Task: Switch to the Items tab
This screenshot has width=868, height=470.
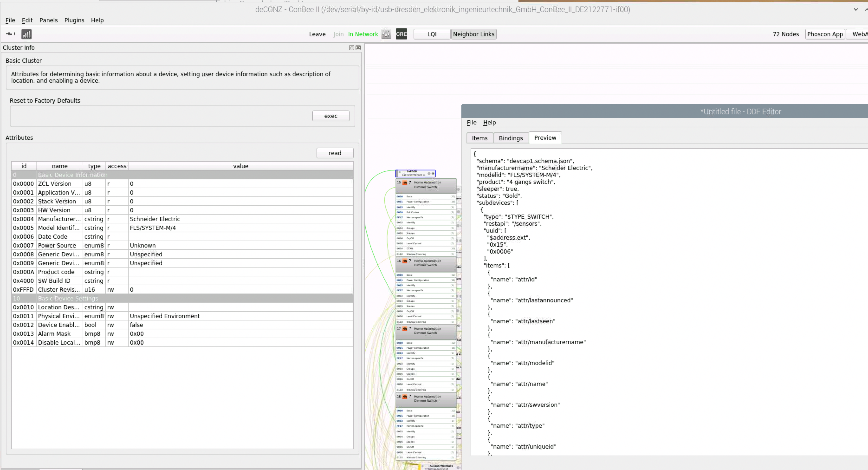Action: (x=479, y=138)
